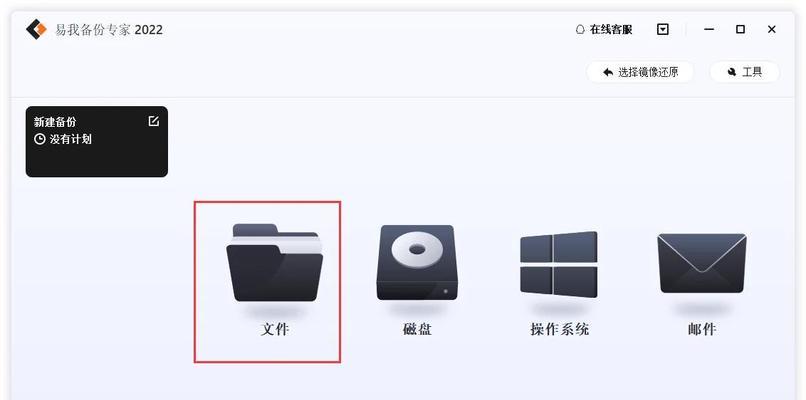Click the 没有计划 schedule text
Viewport: 806px width, 400px height.
pos(70,139)
